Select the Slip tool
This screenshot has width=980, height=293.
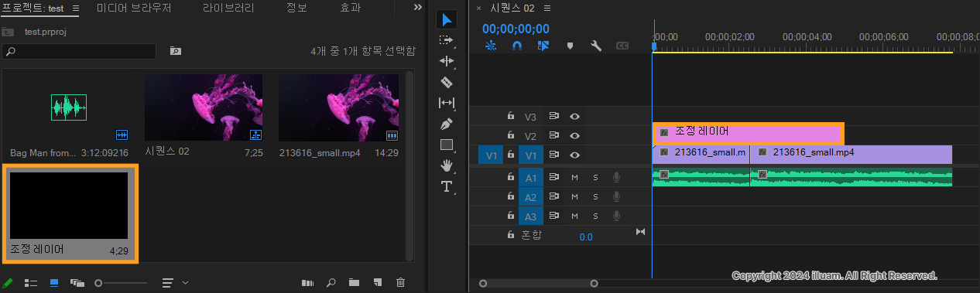point(447,103)
